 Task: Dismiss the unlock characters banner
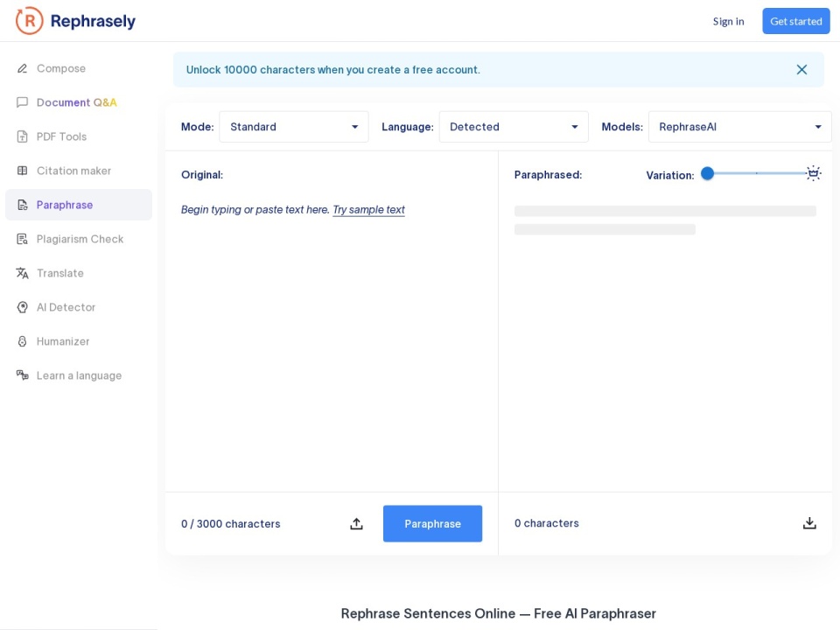(801, 70)
